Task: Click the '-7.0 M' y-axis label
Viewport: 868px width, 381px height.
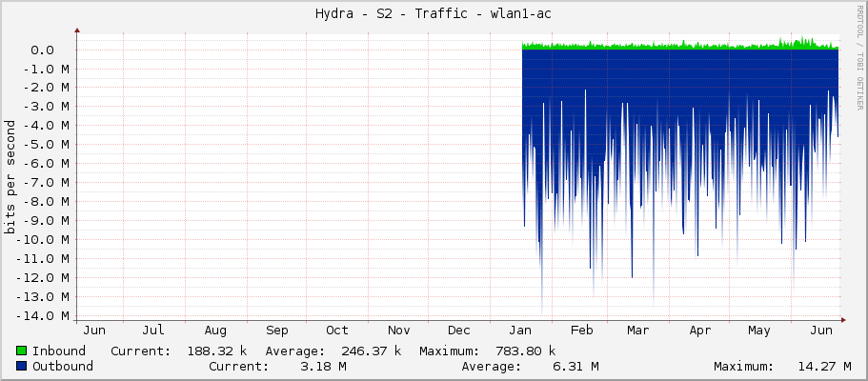Action: click(x=47, y=183)
